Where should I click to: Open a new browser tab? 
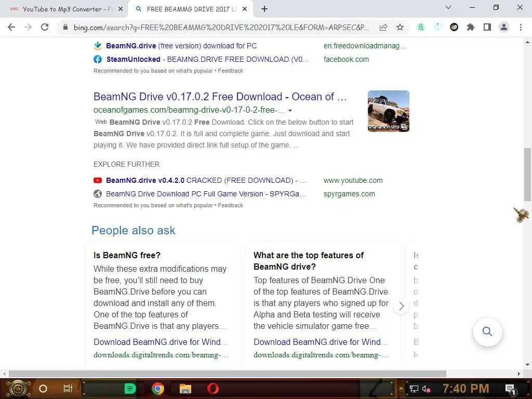click(x=264, y=9)
